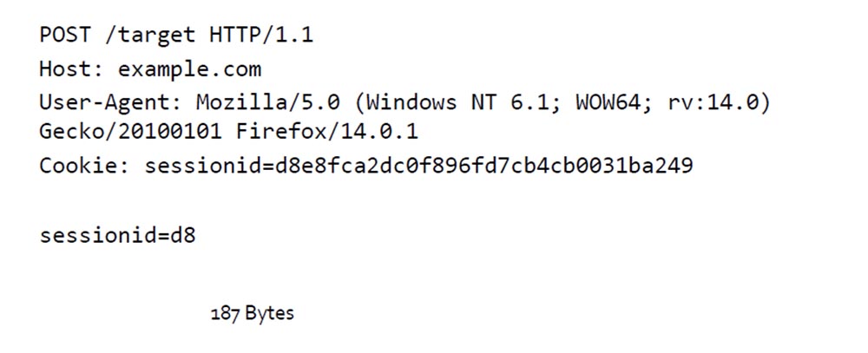This screenshot has width=868, height=353.
Task: Click the Mozilla/5.0 text
Action: coord(267,101)
